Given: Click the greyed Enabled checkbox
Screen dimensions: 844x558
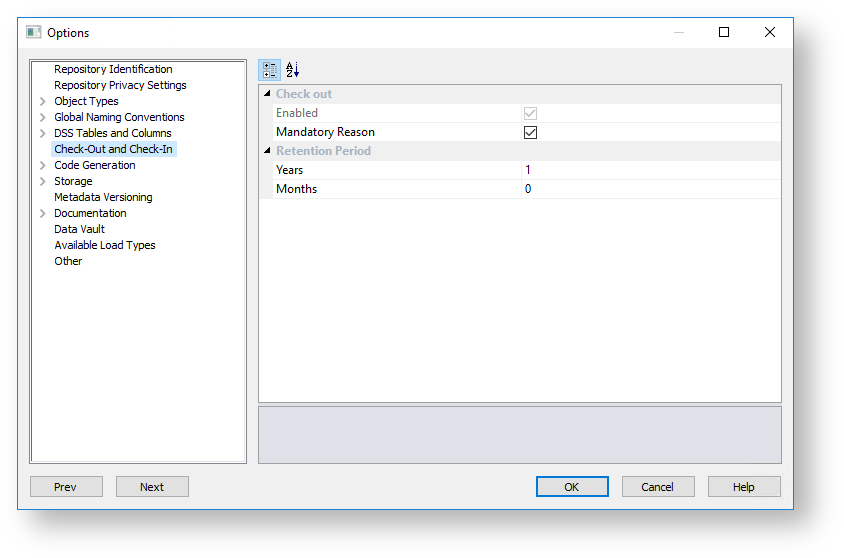Looking at the screenshot, I should tap(530, 113).
